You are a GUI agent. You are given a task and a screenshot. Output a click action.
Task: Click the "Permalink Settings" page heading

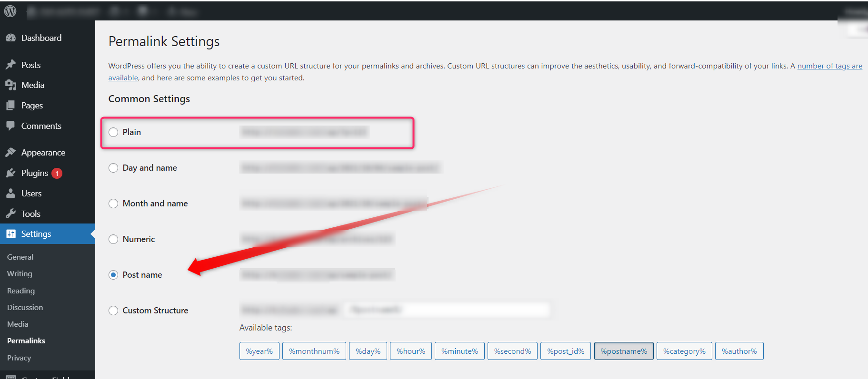[x=164, y=42]
